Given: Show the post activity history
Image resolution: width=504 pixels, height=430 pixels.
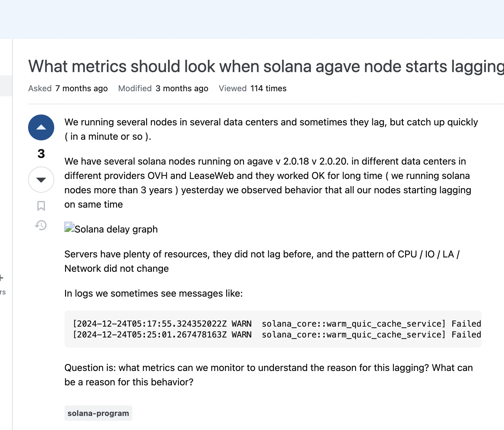Looking at the screenshot, I should coord(41,225).
